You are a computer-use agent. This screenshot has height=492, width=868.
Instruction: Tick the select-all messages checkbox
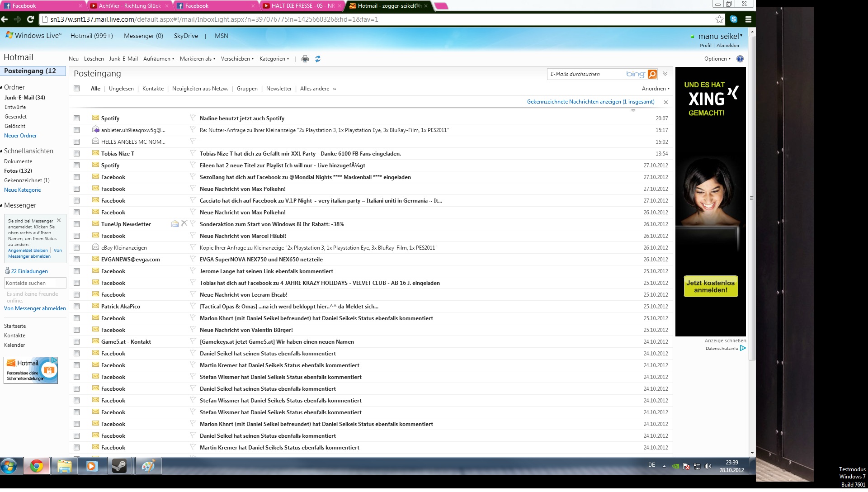click(77, 89)
